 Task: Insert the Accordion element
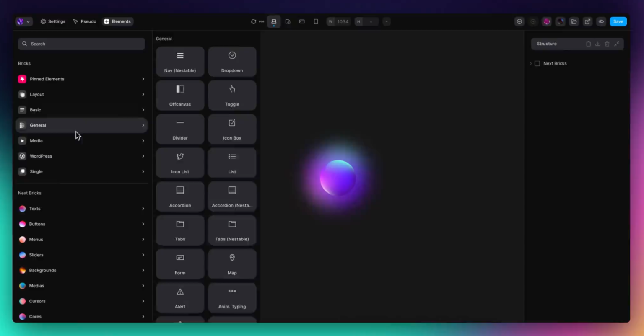[180, 196]
